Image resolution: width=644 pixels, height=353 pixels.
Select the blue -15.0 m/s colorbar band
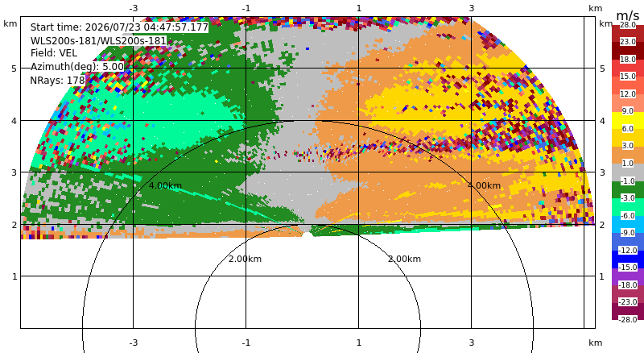[628, 260]
